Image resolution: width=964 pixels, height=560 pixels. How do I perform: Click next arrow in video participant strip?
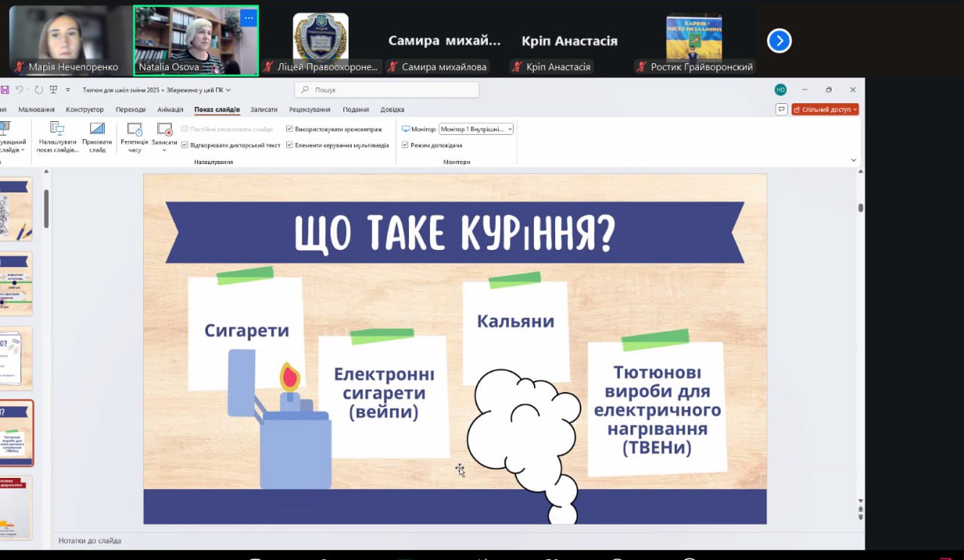[x=779, y=41]
